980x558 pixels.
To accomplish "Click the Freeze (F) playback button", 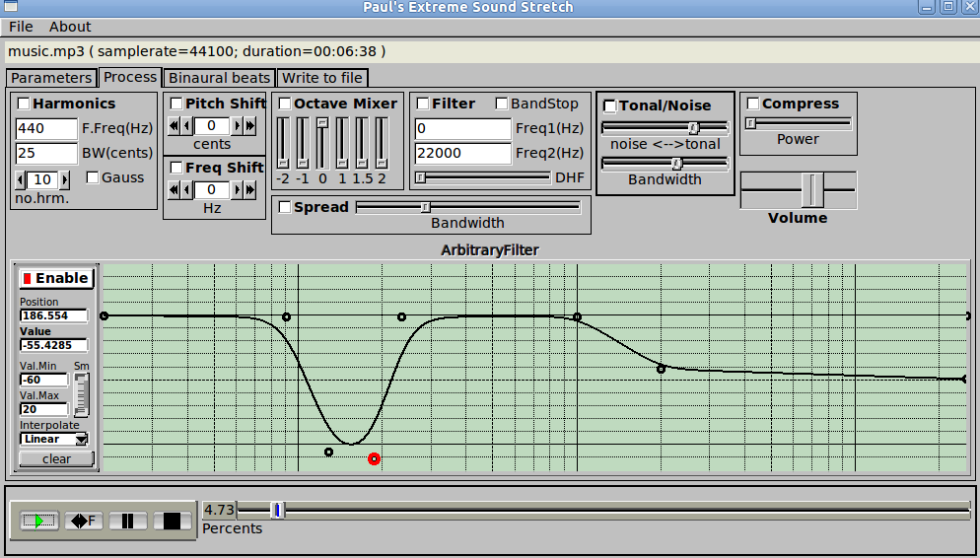I will pyautogui.click(x=84, y=521).
